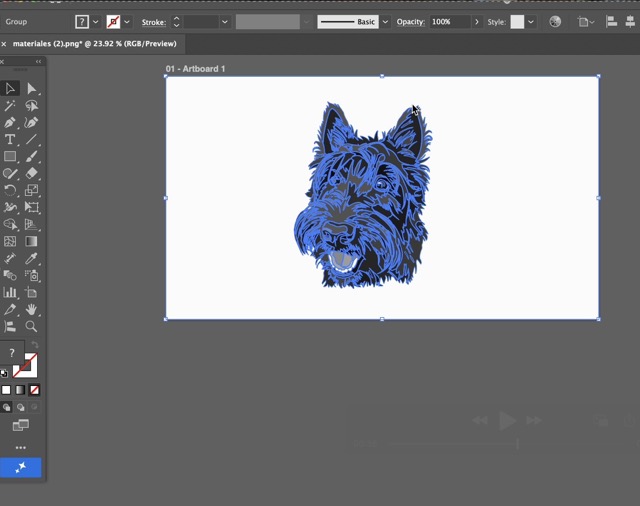Select the Dimension measure tool
The height and width of the screenshot is (506, 640).
[10, 258]
